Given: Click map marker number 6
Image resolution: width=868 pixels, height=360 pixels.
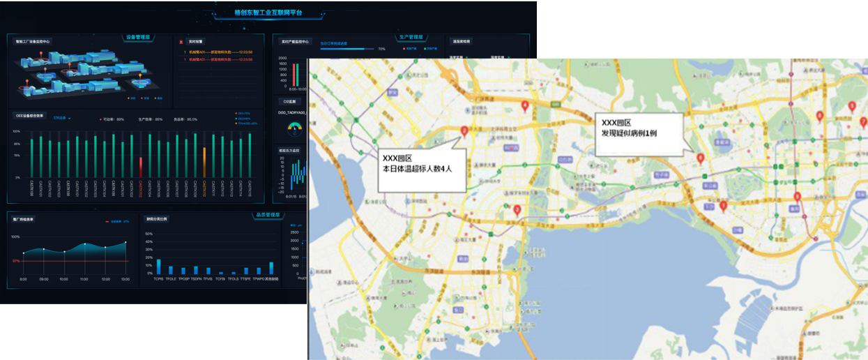Looking at the screenshot, I should pyautogui.click(x=701, y=159).
